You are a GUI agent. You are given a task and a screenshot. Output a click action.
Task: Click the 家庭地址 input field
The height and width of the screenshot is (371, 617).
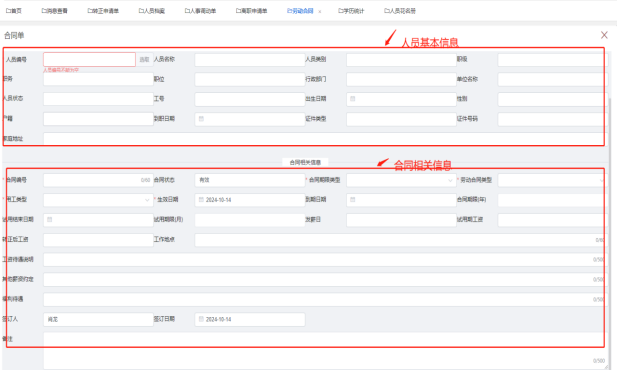[325, 139]
